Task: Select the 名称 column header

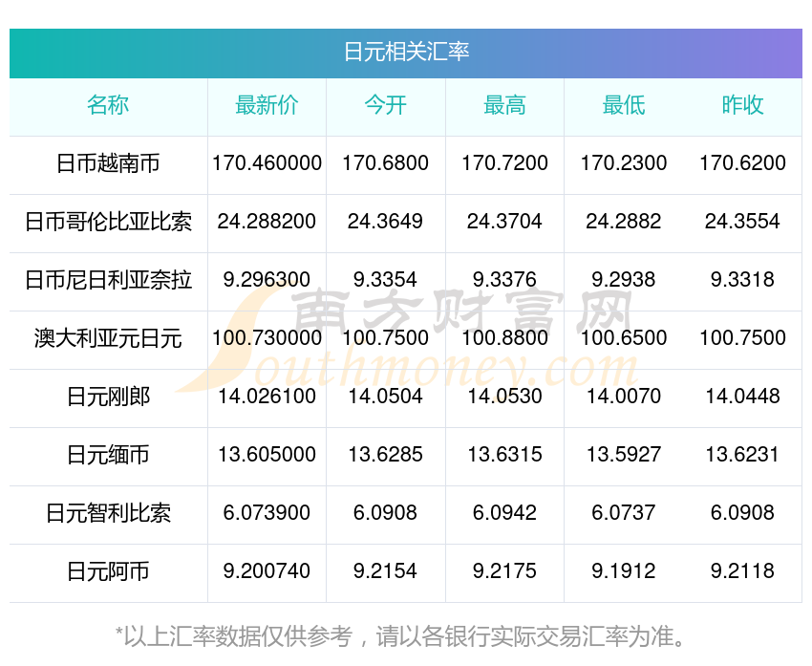Action: point(108,106)
